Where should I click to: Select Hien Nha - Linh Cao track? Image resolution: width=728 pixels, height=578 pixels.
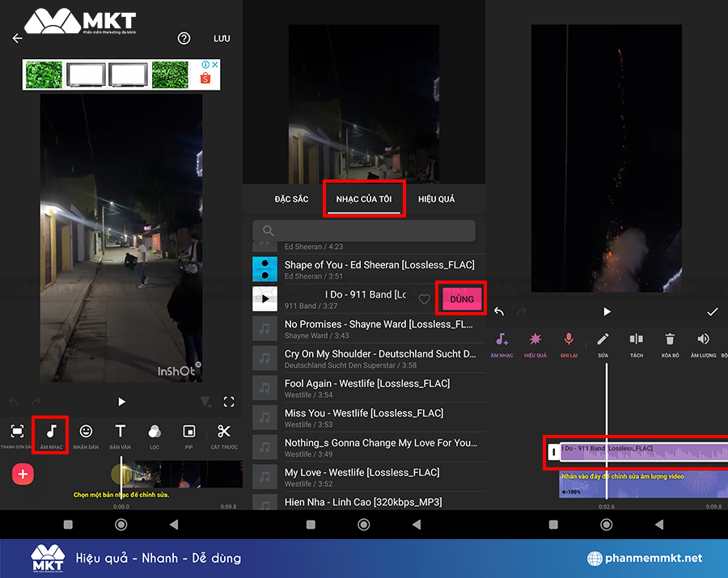369,502
